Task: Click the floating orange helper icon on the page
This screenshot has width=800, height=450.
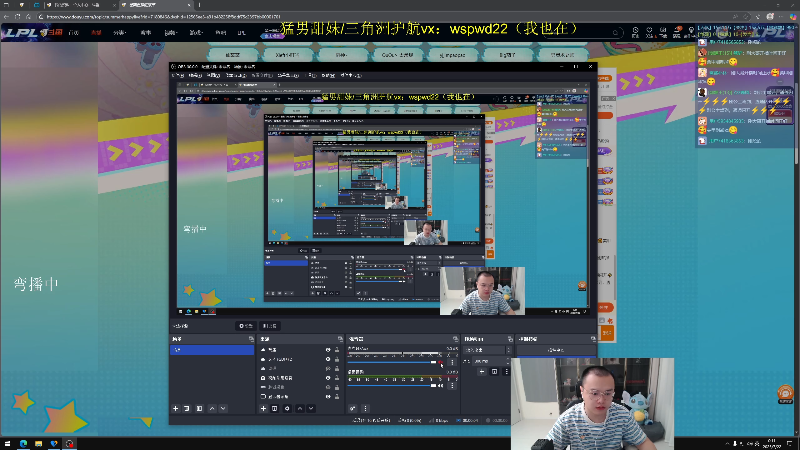Action: click(x=785, y=393)
